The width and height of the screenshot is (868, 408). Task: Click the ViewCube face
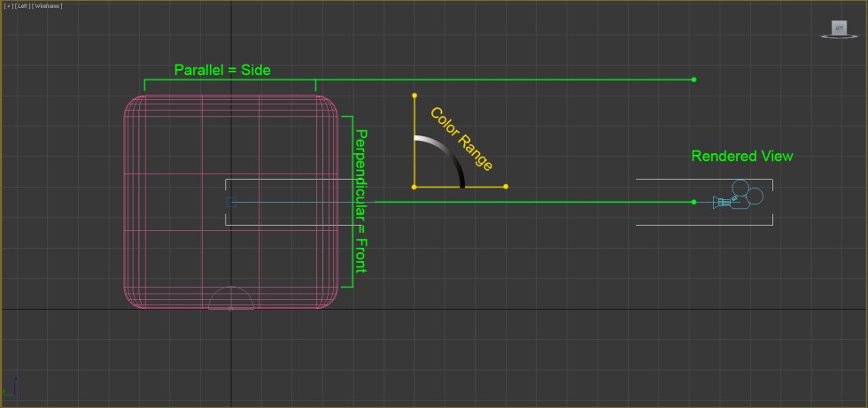pyautogui.click(x=840, y=27)
